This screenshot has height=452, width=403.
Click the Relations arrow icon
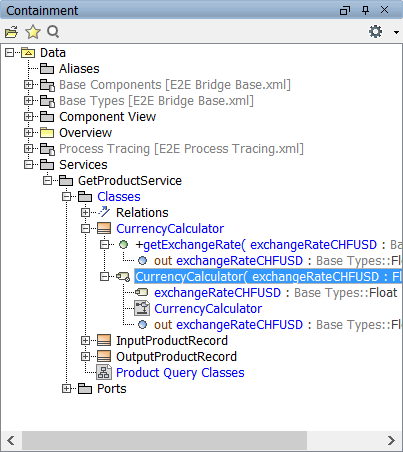104,212
